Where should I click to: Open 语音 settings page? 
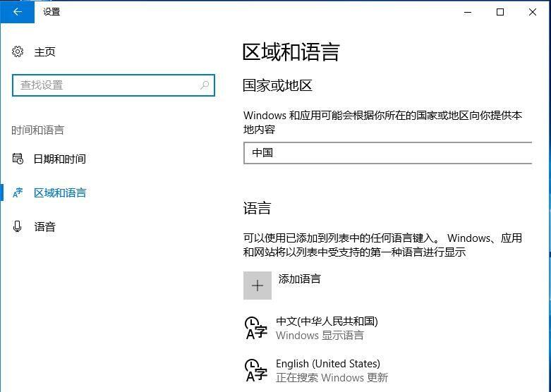(44, 226)
